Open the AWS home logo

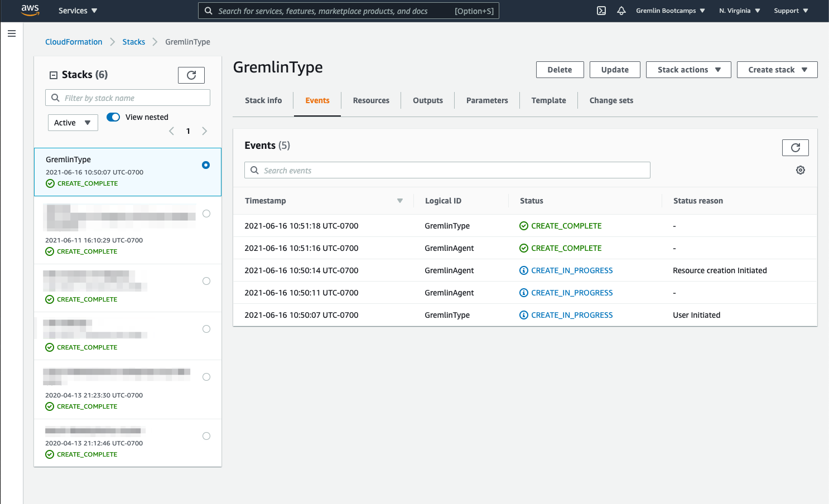pos(30,10)
